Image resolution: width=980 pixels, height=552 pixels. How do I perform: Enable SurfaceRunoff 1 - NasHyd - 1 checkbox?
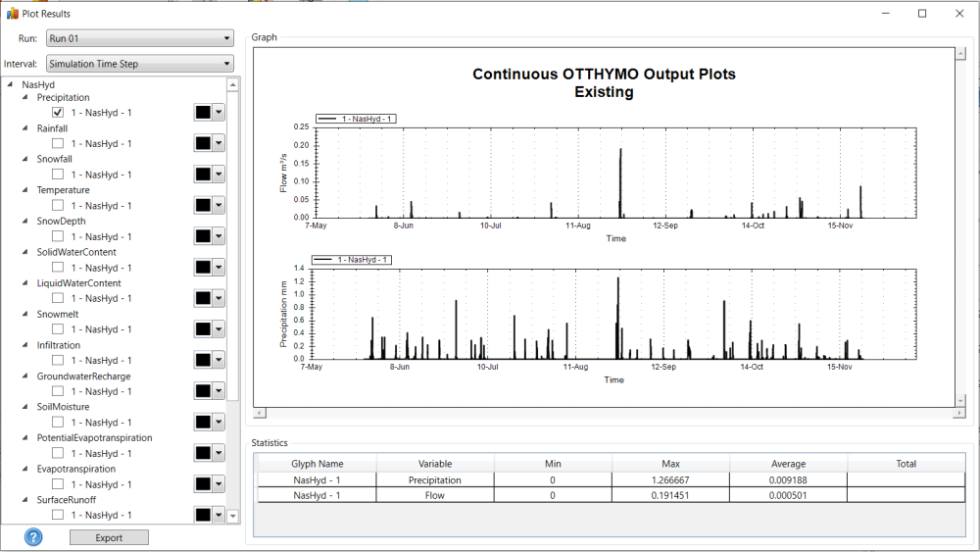click(58, 515)
